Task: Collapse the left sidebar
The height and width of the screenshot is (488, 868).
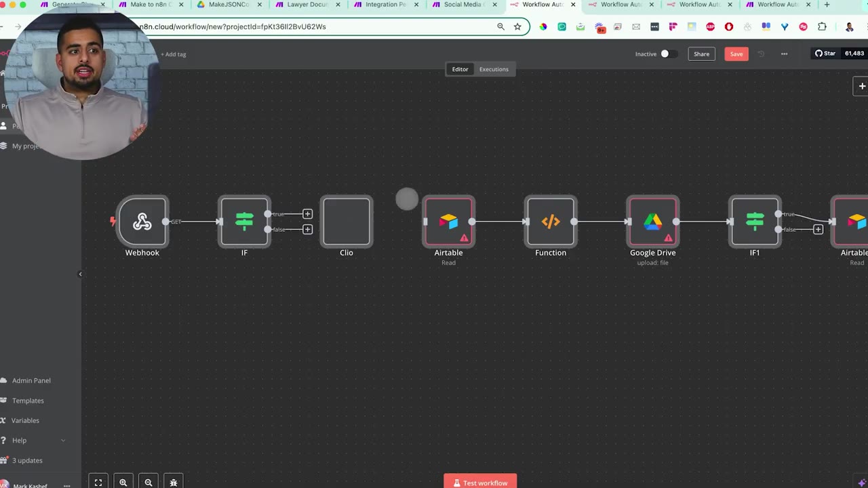Action: 80,274
